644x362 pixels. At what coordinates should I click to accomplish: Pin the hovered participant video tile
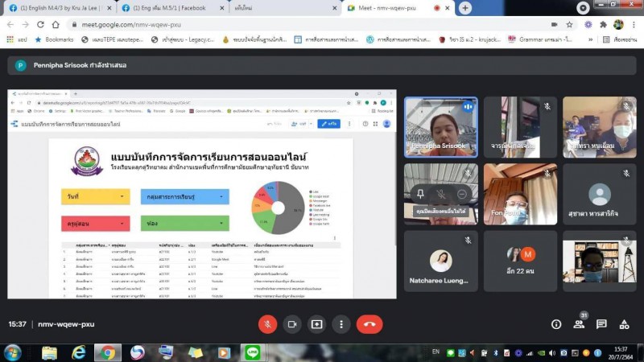tap(420, 194)
